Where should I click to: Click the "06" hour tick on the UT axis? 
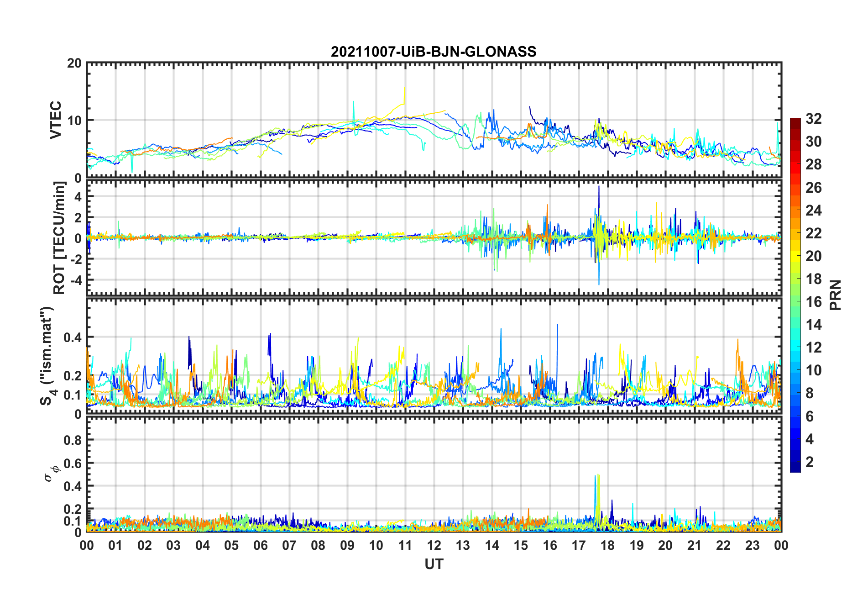coord(261,545)
